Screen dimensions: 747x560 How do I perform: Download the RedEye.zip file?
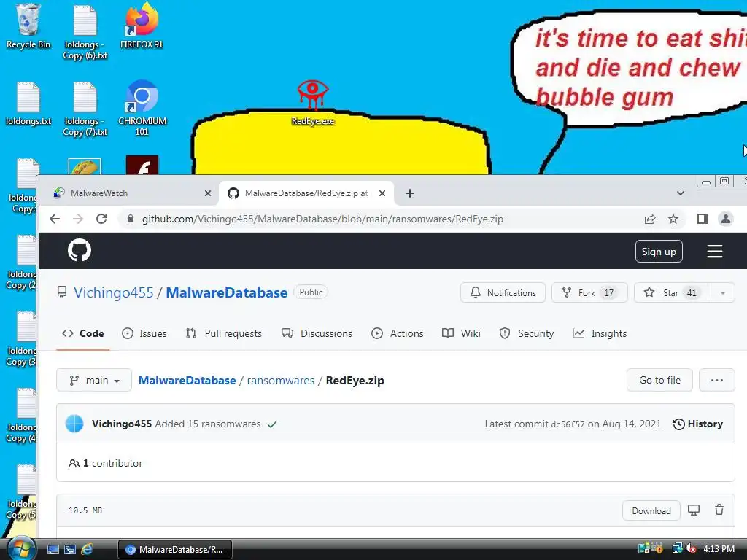tap(651, 510)
